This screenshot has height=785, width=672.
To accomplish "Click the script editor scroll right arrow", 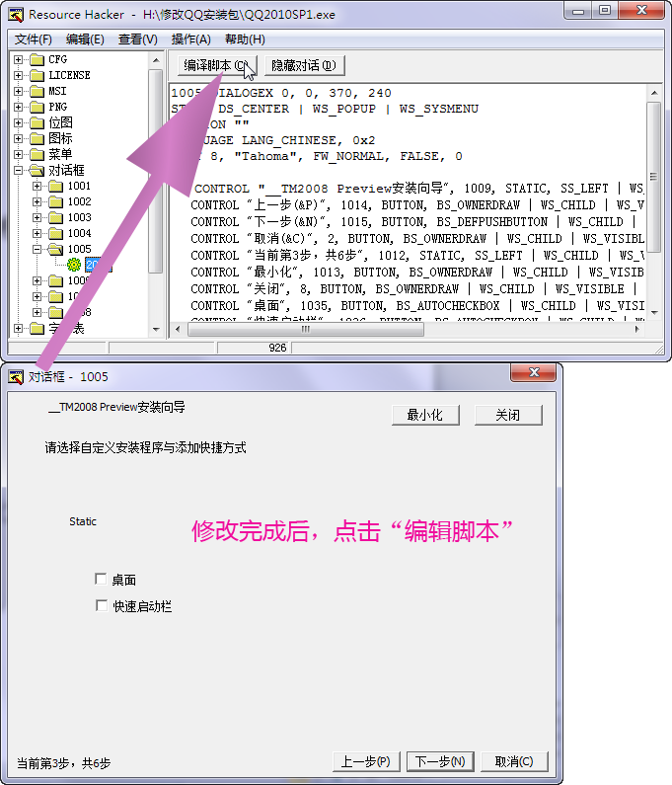I will pyautogui.click(x=637, y=329).
